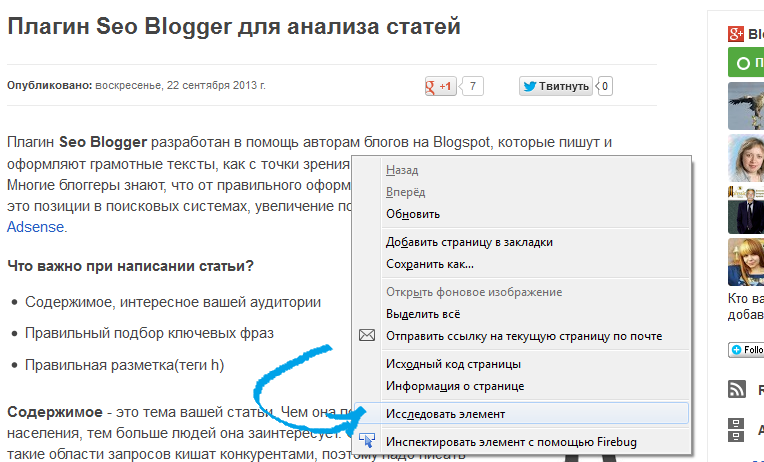Screen dimensions: 764x462
Task: Click the green Google+ follow button in the sidebar
Action: coord(746,62)
